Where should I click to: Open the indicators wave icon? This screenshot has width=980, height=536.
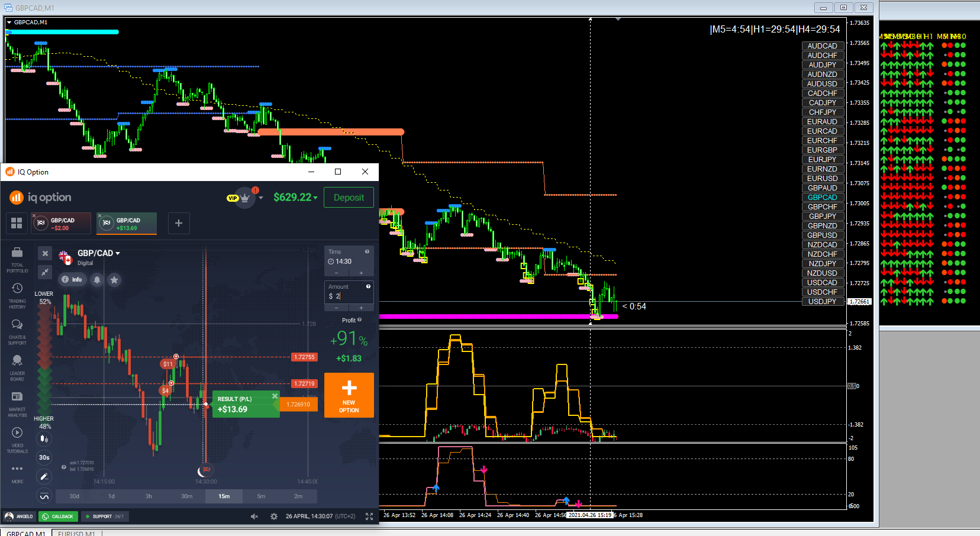coord(44,496)
